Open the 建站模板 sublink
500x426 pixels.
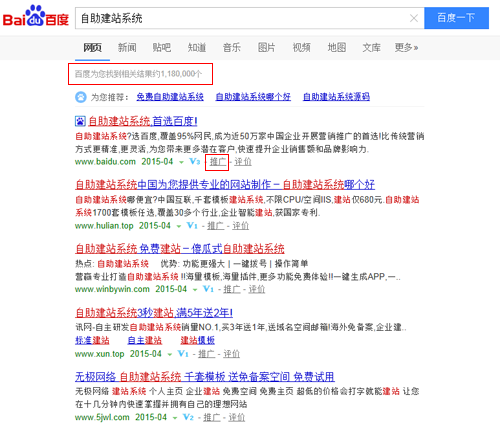tap(198, 340)
